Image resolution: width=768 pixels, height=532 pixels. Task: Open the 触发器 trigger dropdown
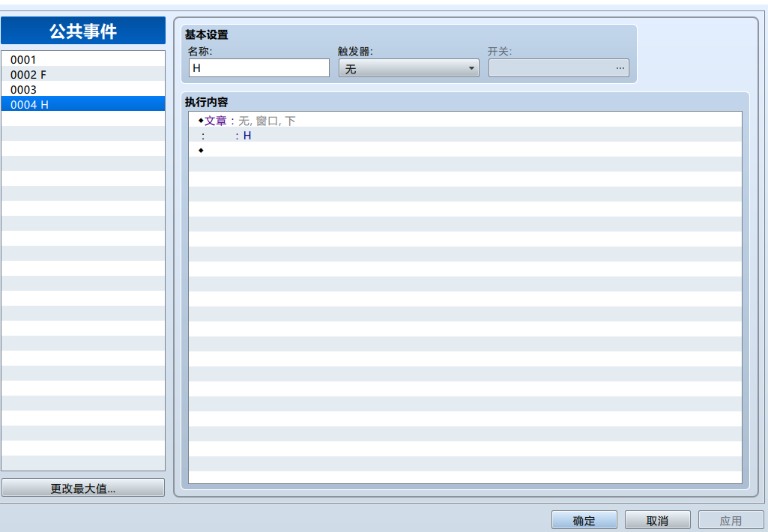(x=409, y=68)
